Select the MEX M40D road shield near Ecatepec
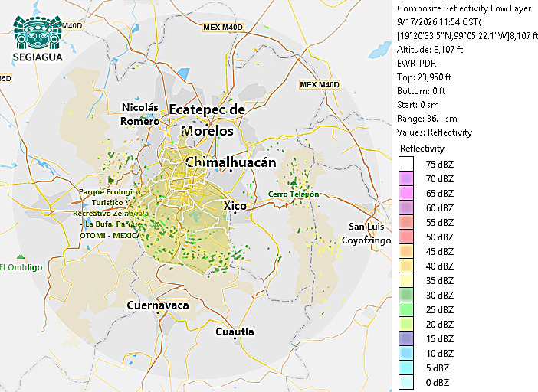The width and height of the screenshot is (538, 392). [x=223, y=28]
